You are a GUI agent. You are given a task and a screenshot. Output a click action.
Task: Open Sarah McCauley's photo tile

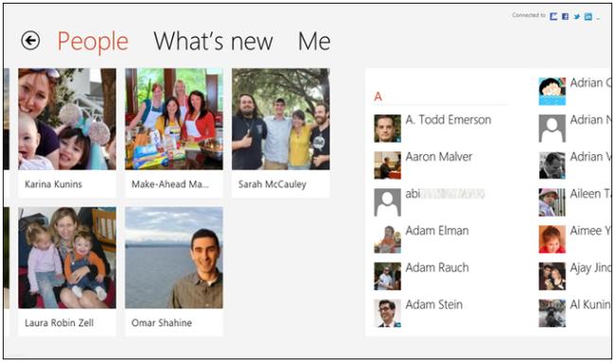tap(280, 132)
